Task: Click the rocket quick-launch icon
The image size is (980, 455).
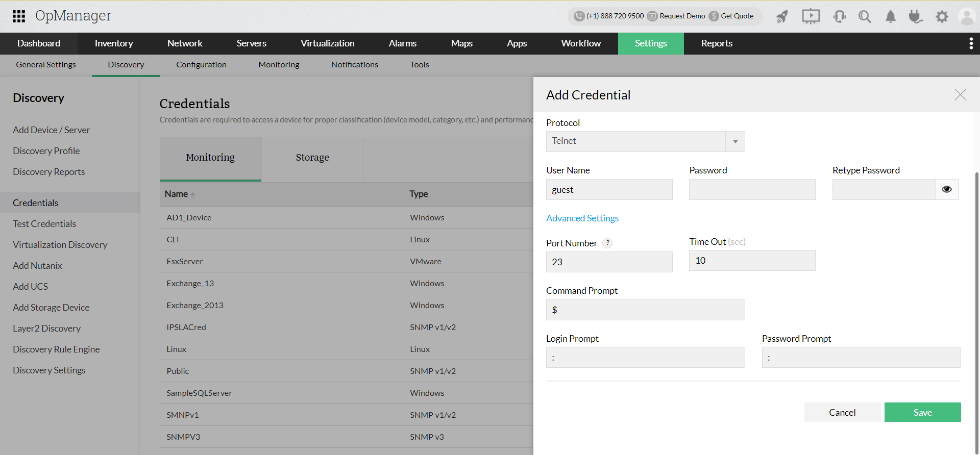Action: point(782,17)
